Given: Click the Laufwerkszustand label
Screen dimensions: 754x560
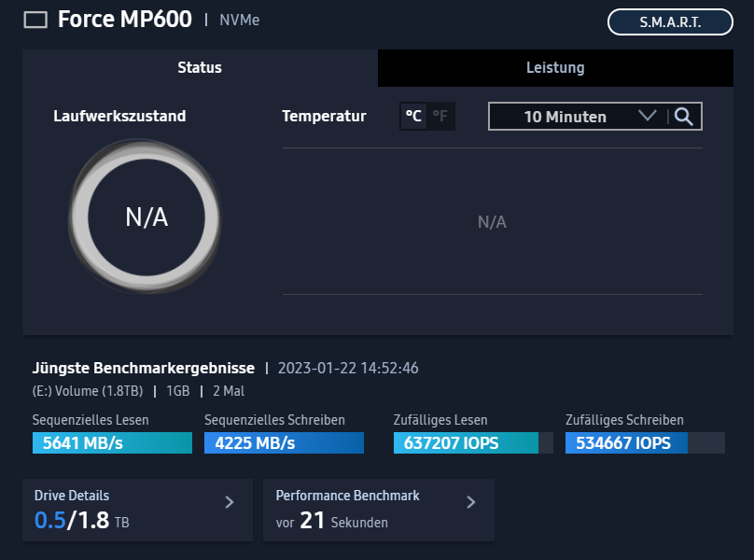Looking at the screenshot, I should tap(119, 116).
